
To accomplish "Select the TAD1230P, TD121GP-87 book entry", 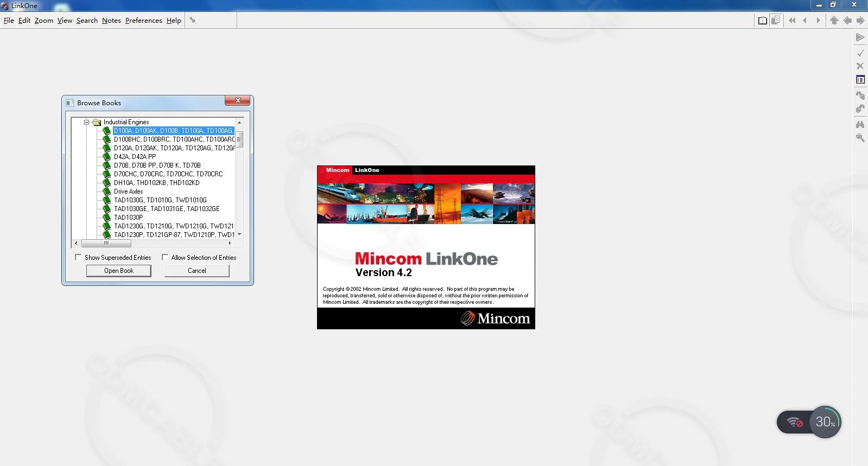I will click(174, 235).
